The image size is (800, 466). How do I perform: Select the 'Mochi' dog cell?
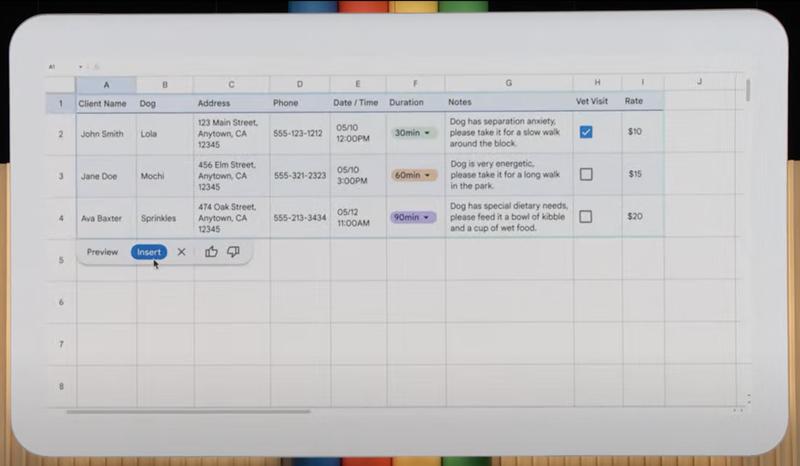coord(165,176)
